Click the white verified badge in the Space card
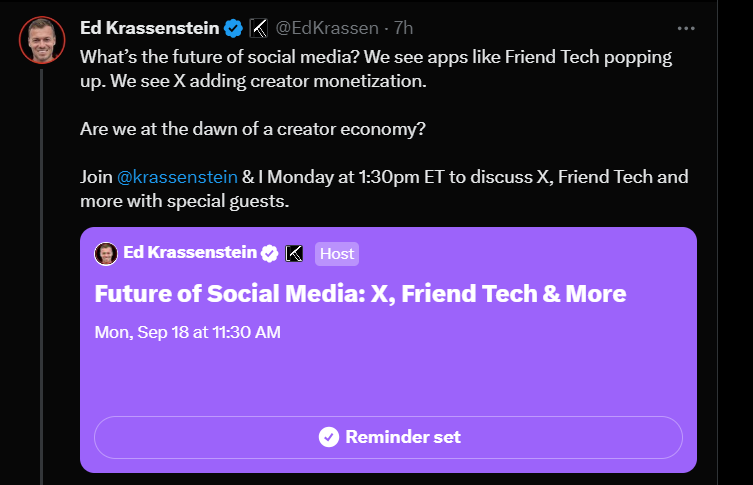This screenshot has height=485, width=753. (x=270, y=253)
